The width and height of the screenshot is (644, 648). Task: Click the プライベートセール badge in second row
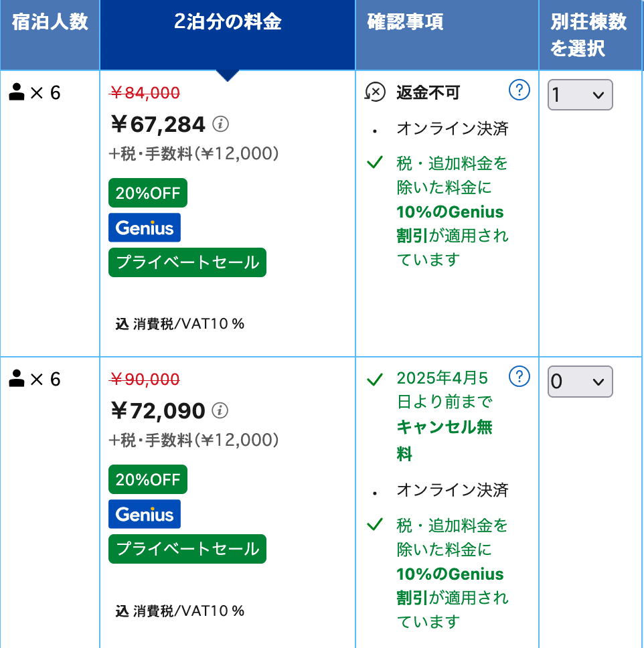click(187, 549)
